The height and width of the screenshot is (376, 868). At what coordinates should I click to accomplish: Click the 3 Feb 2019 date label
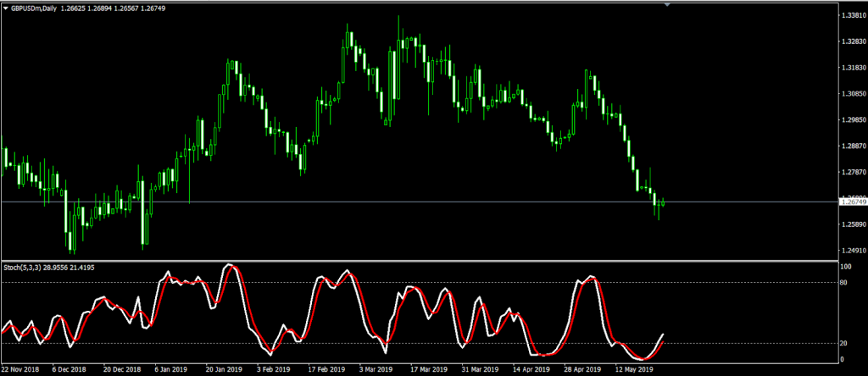[274, 369]
